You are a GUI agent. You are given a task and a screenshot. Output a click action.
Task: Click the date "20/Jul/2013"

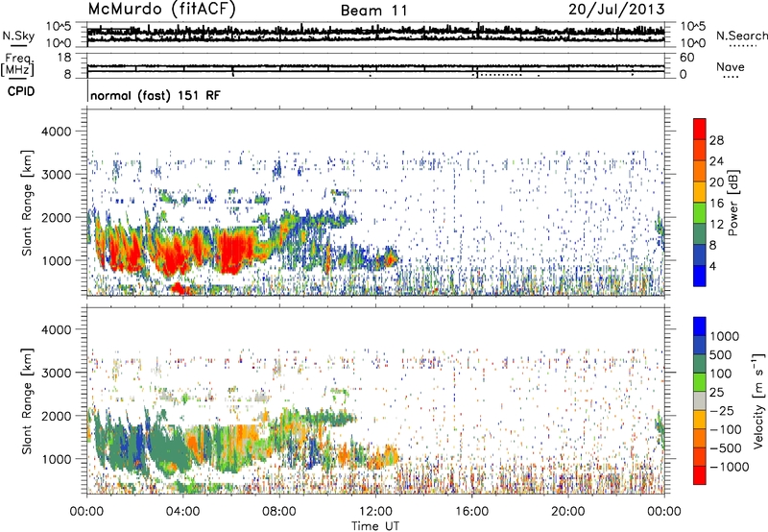(616, 10)
